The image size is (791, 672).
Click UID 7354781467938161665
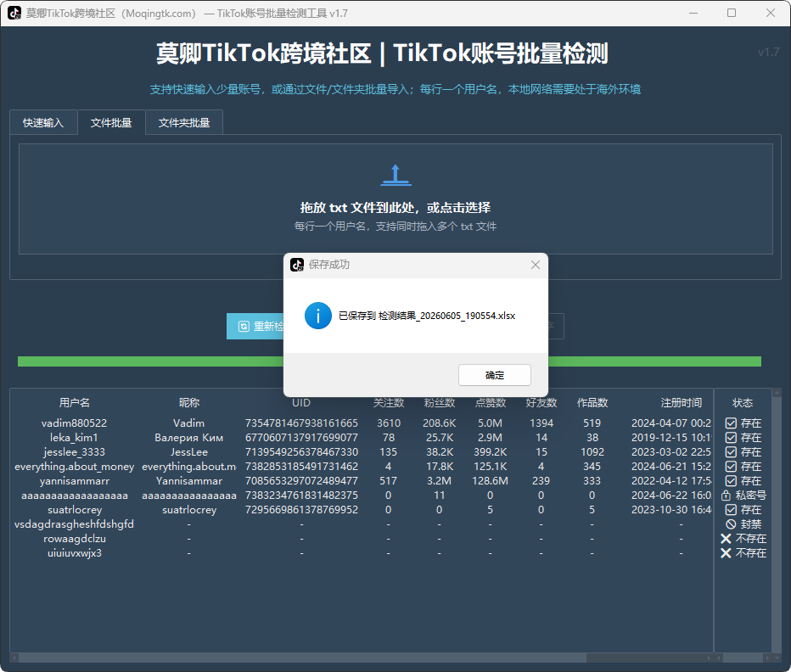tap(301, 423)
